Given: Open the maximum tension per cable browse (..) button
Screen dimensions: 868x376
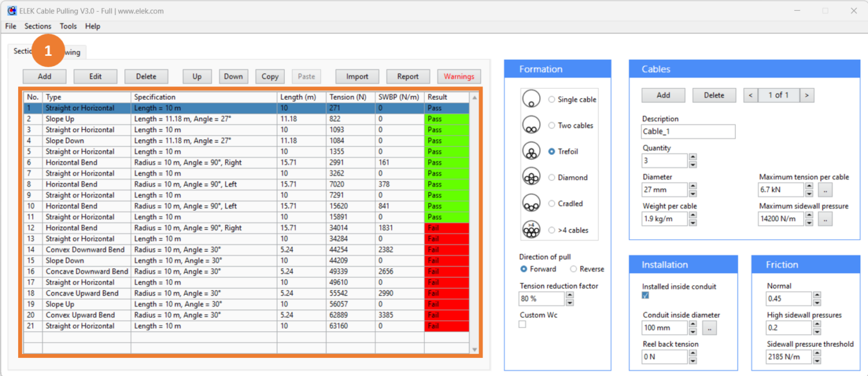Looking at the screenshot, I should pyautogui.click(x=825, y=190).
